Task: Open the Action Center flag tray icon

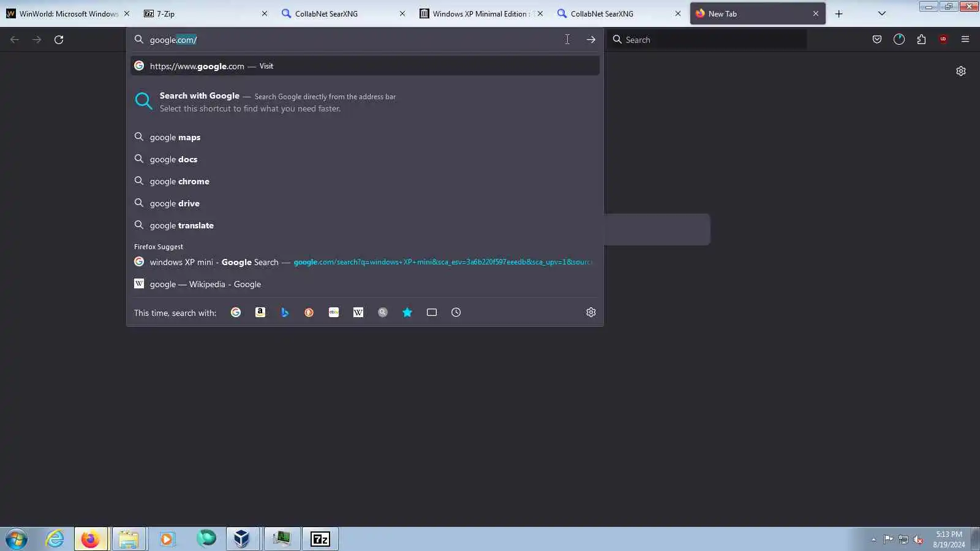Action: click(889, 539)
